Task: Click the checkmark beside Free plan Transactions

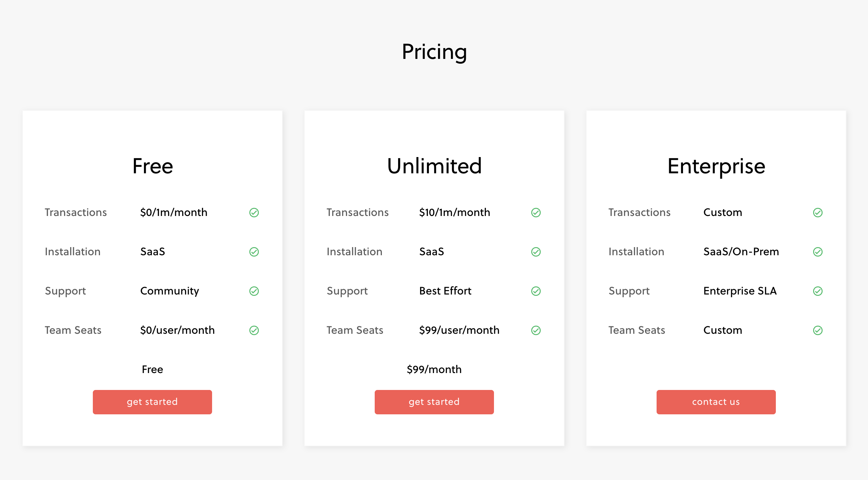Action: (254, 213)
